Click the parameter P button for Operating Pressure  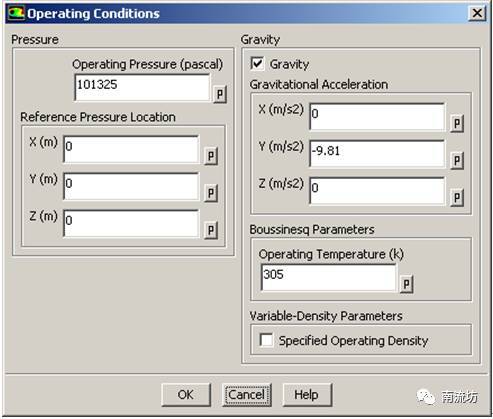[x=220, y=94]
